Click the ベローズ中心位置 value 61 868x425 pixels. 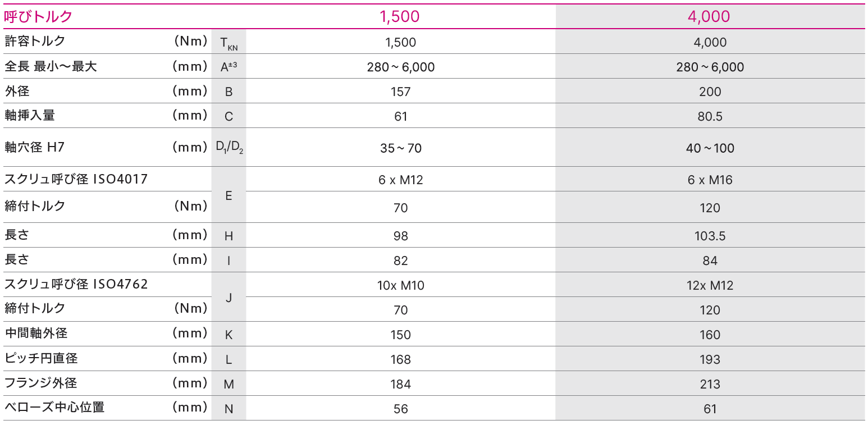click(710, 409)
